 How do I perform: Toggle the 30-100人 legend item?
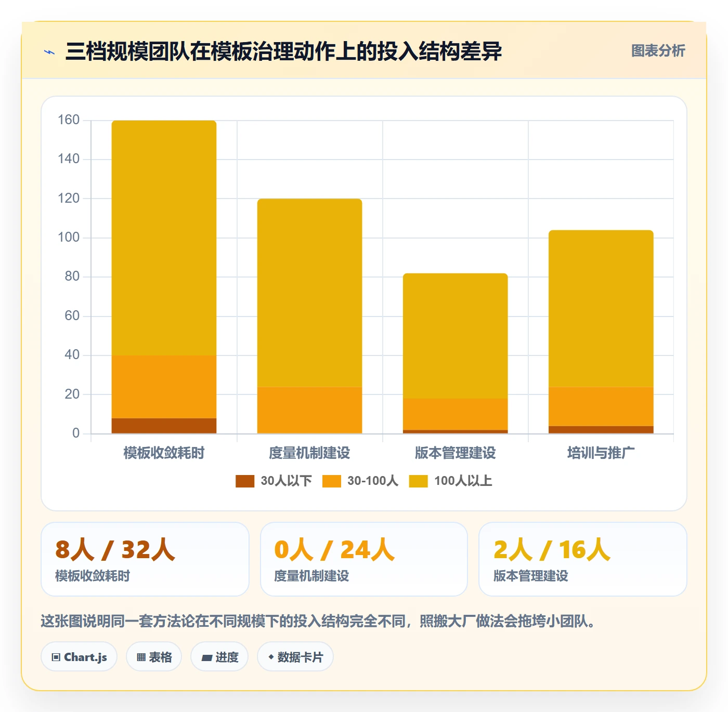pos(360,481)
